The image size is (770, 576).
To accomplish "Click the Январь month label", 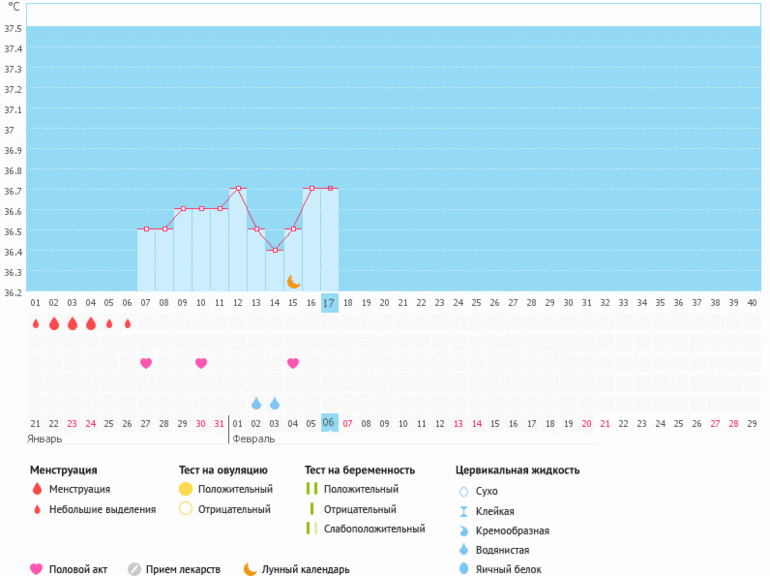I will pyautogui.click(x=45, y=438).
